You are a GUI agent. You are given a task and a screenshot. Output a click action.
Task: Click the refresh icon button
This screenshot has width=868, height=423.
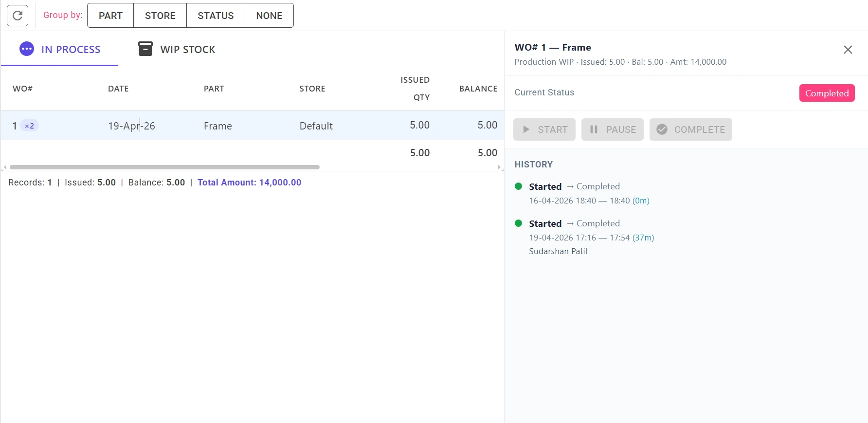(x=18, y=16)
